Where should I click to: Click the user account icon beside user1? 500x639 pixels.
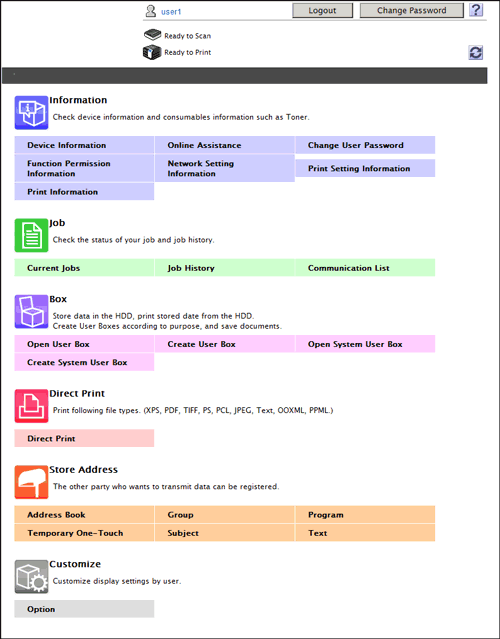(151, 11)
